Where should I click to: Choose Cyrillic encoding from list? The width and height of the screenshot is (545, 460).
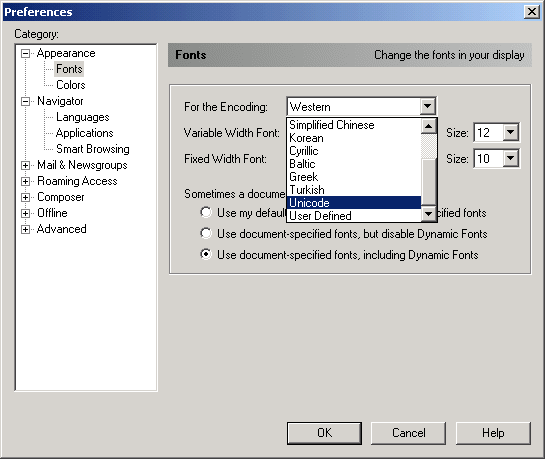pyautogui.click(x=354, y=151)
